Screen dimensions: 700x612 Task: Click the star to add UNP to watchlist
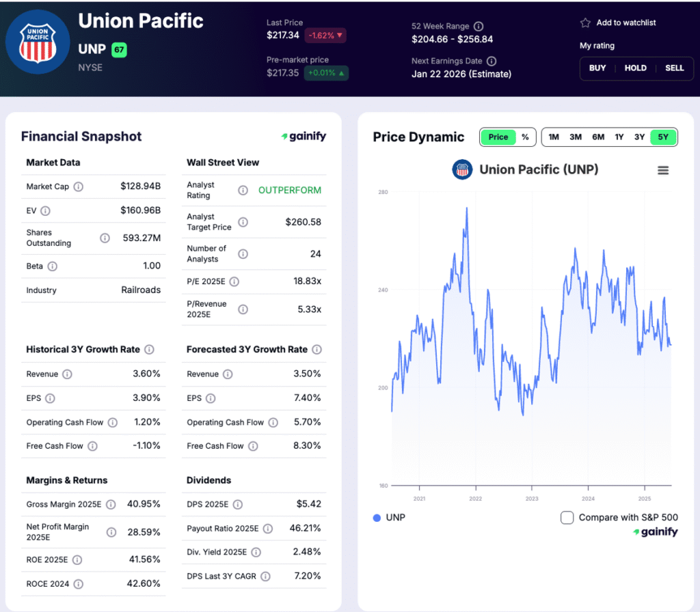tap(584, 23)
